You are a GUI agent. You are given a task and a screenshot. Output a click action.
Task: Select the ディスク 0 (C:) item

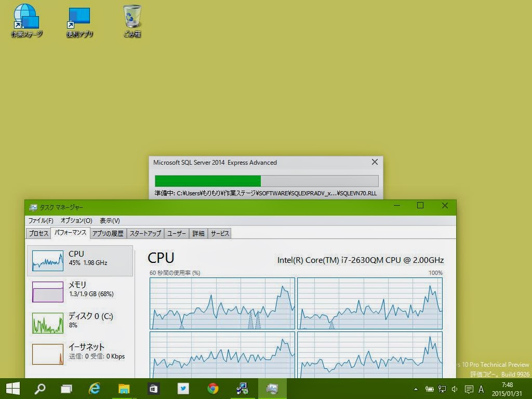click(x=80, y=323)
